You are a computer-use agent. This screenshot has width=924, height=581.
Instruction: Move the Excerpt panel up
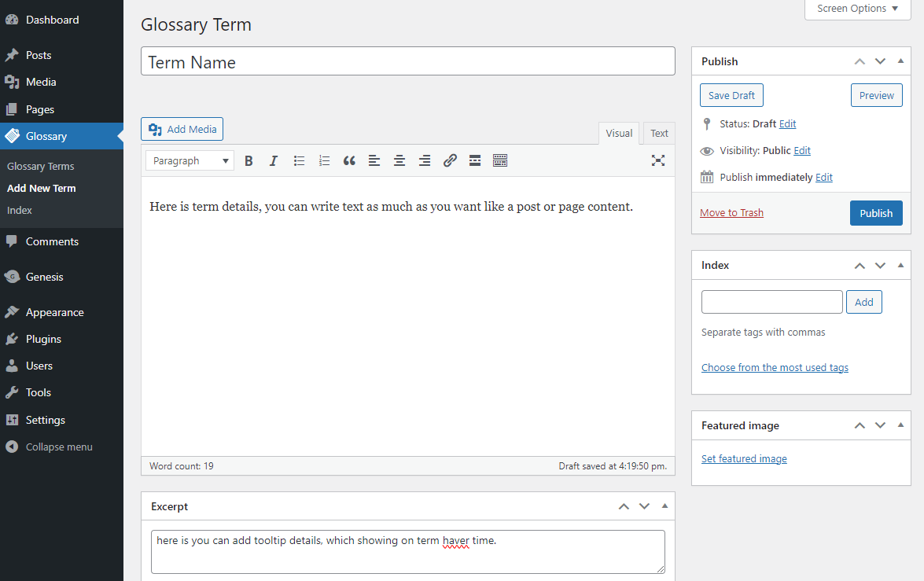click(x=624, y=507)
